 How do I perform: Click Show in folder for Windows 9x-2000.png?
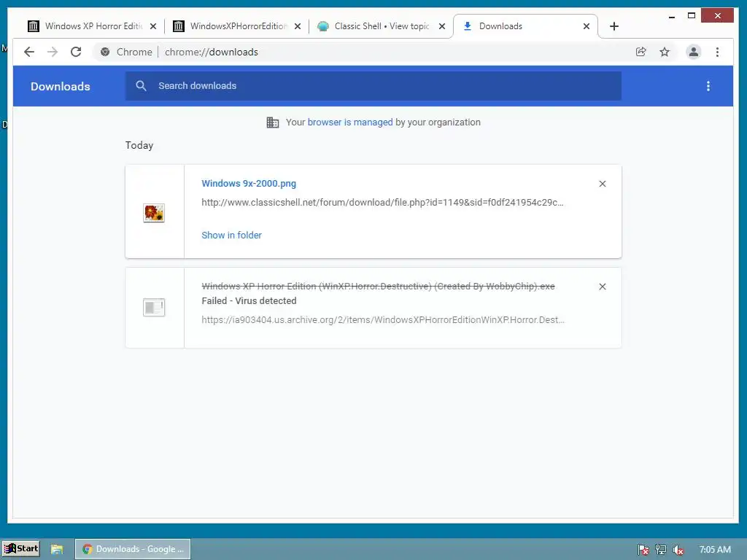[231, 236]
